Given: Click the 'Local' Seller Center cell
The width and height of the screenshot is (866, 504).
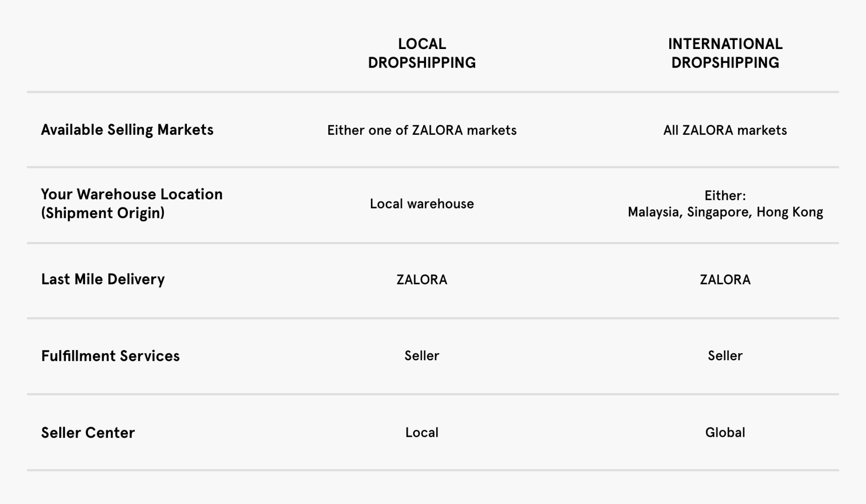Looking at the screenshot, I should [421, 433].
